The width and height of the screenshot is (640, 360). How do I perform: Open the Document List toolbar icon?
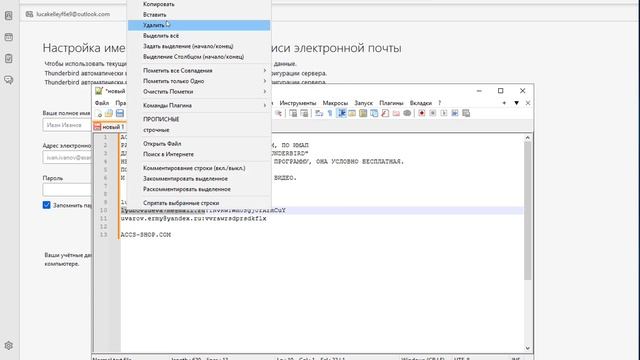point(374,113)
